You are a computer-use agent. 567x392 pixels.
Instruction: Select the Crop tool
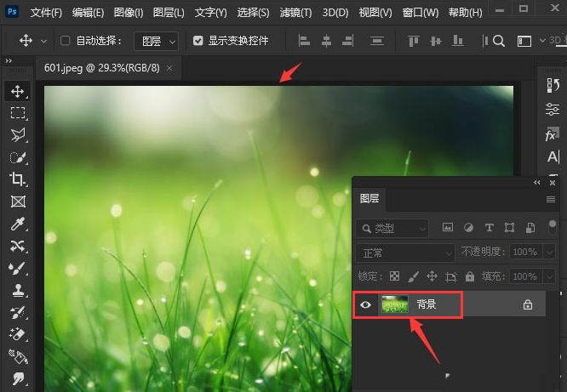(17, 179)
